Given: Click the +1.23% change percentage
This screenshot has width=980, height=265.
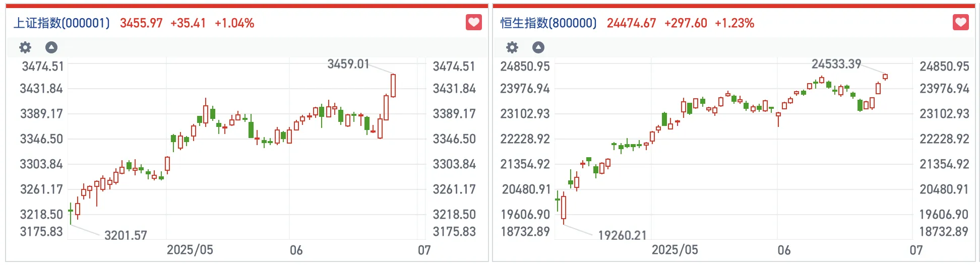Looking at the screenshot, I should pos(734,23).
